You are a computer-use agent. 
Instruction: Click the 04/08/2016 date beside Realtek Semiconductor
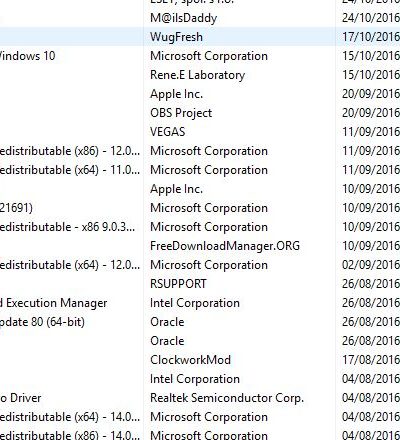(x=371, y=398)
